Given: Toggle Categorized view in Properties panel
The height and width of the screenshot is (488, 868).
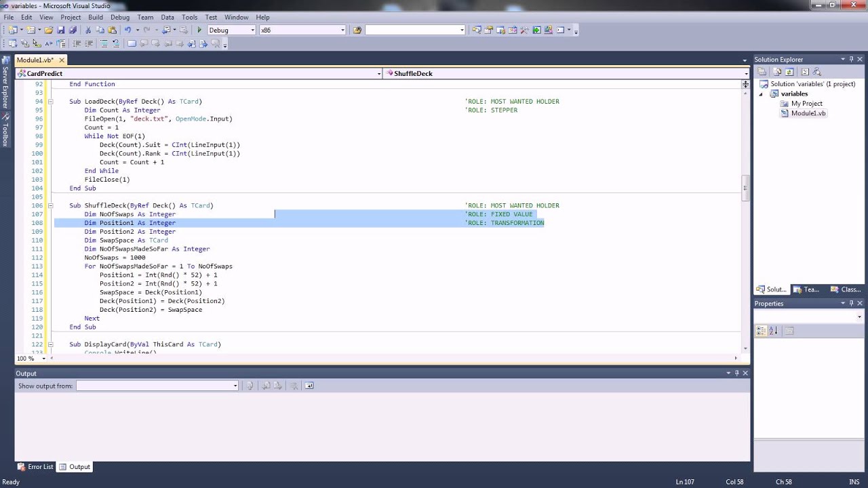Looking at the screenshot, I should coord(761,331).
